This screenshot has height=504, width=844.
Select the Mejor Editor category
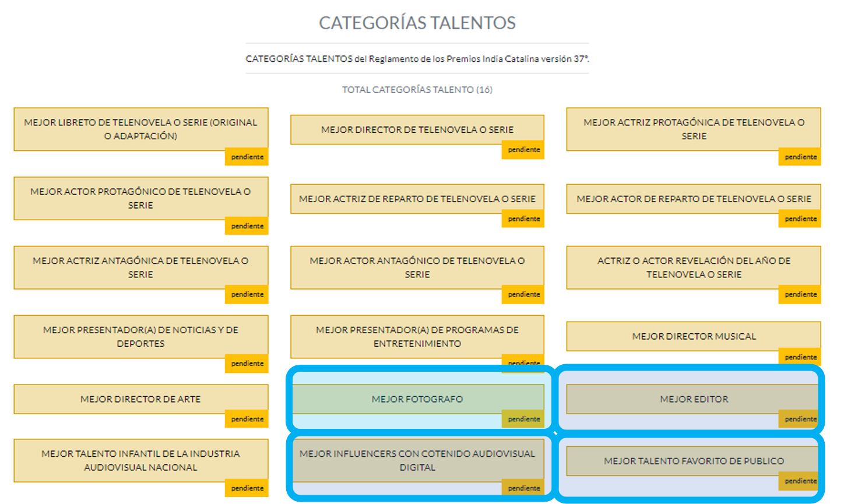point(694,399)
